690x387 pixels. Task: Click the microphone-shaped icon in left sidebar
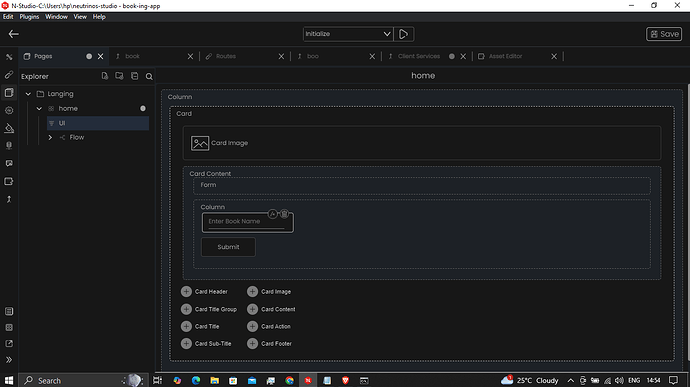(9, 146)
